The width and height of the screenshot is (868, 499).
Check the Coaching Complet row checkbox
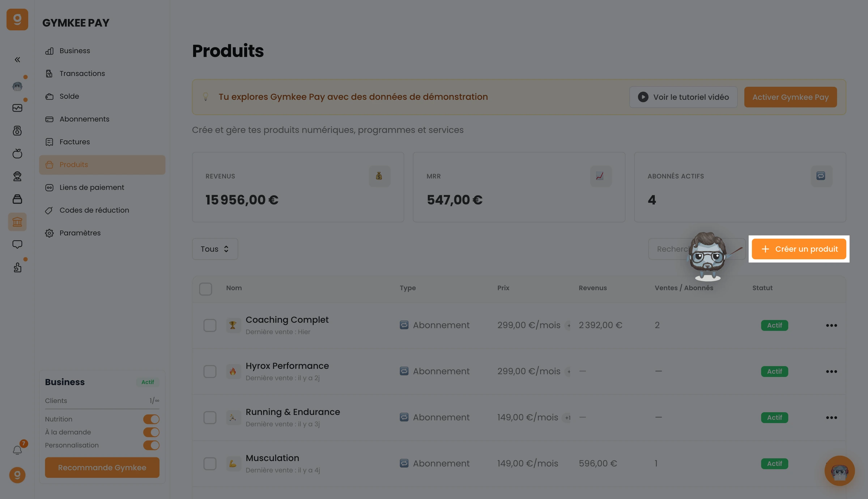(210, 325)
